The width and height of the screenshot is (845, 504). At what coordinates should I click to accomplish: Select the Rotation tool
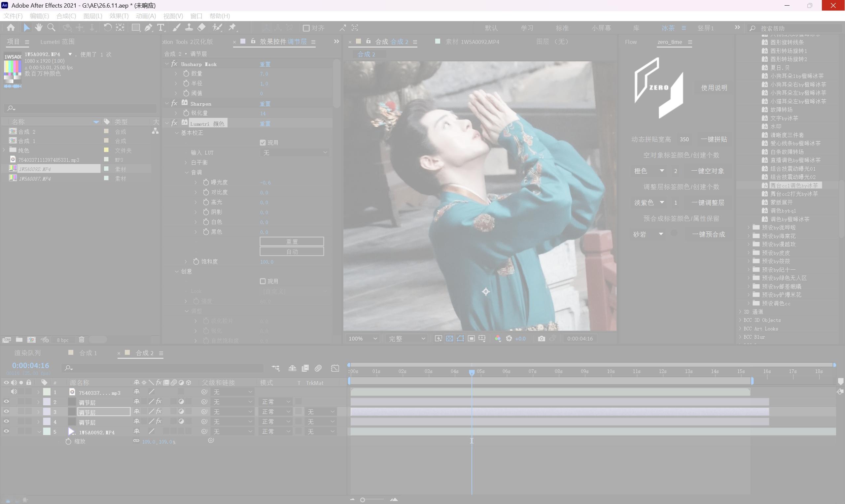(107, 27)
